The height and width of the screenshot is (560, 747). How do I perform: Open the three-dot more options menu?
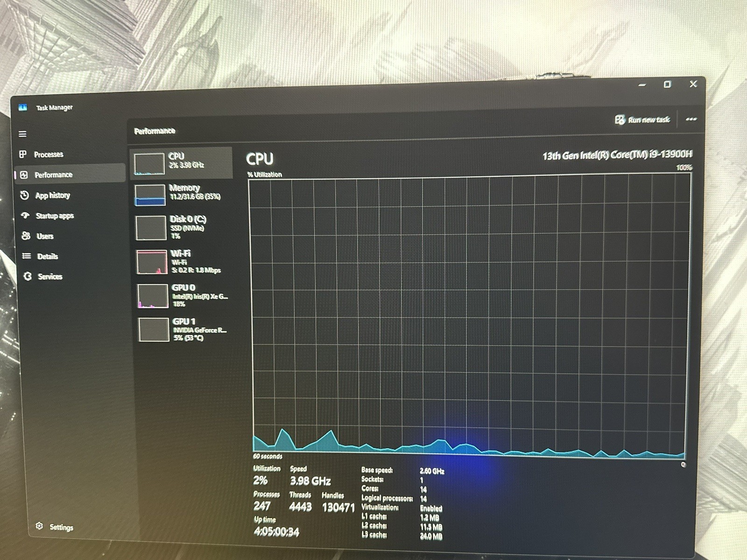click(691, 119)
